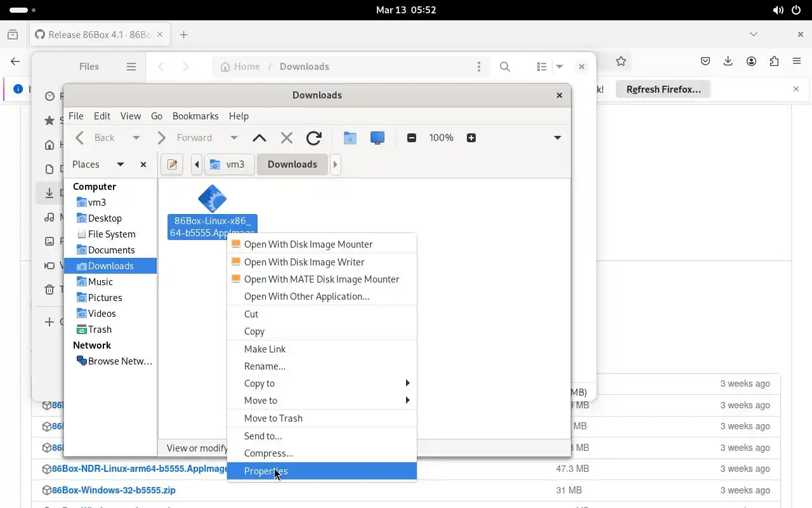The width and height of the screenshot is (812, 508).
Task: Open the Home folder toolbar icon
Action: (350, 138)
